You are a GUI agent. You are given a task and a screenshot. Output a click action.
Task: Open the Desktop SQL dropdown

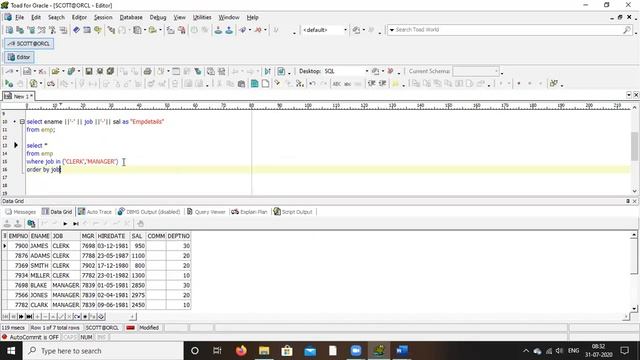point(367,71)
